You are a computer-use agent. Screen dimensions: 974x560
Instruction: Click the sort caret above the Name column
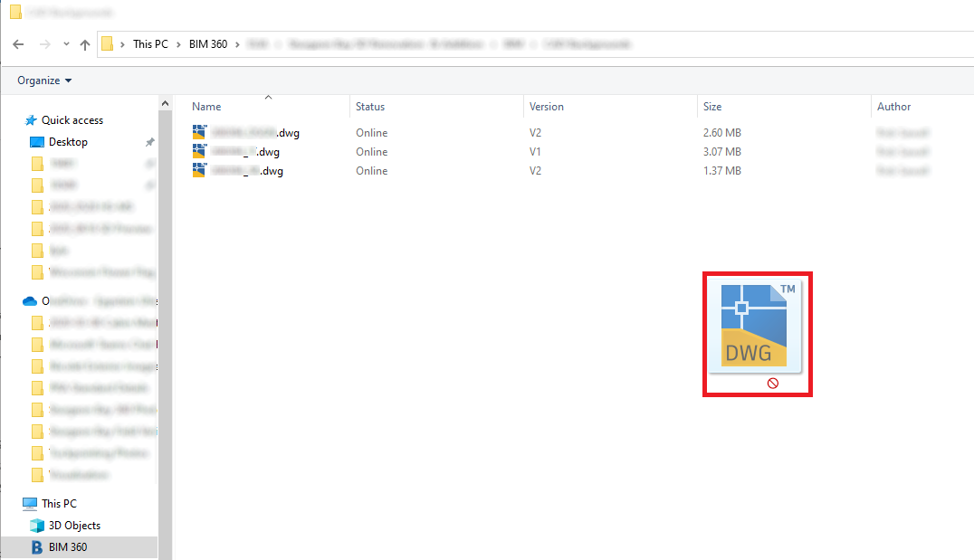tap(268, 96)
